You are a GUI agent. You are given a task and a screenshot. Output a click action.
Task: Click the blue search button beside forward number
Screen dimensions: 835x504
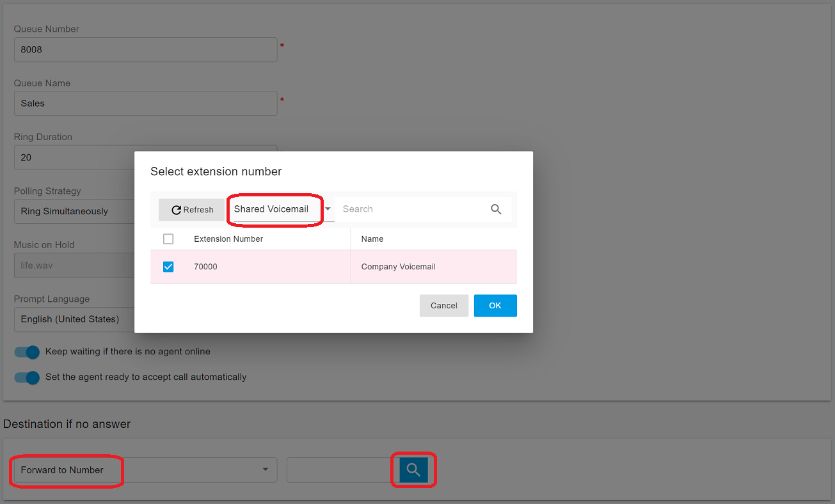413,470
